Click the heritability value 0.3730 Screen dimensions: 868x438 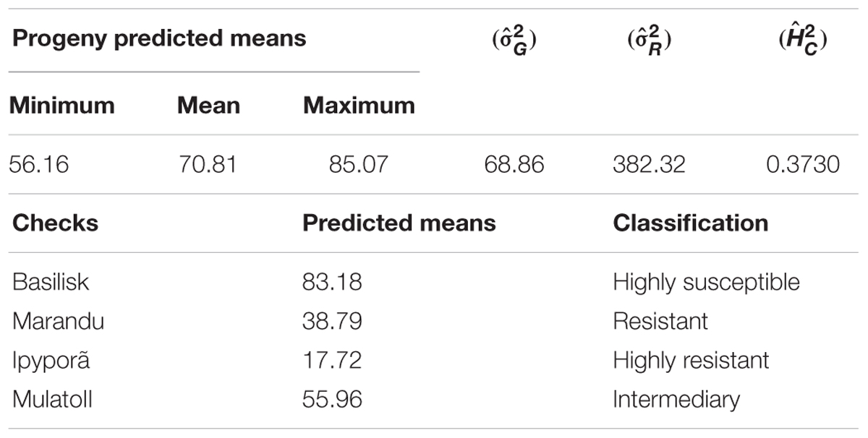[803, 165]
